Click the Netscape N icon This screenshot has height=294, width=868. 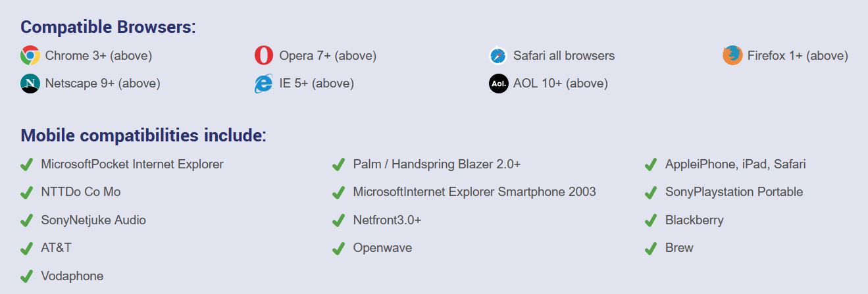[30, 84]
